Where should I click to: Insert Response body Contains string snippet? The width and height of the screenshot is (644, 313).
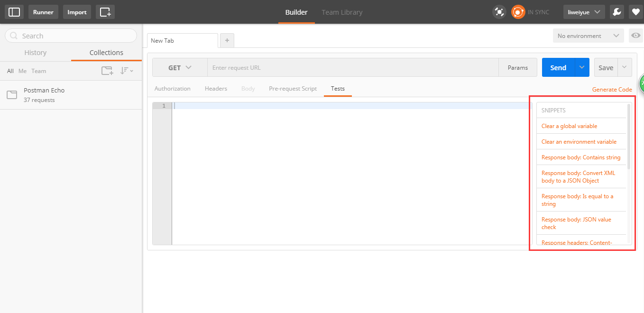[581, 157]
